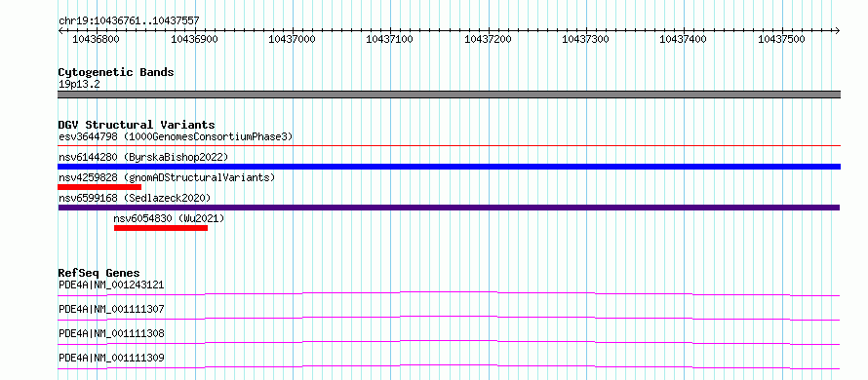This screenshot has height=380, width=868.
Task: Open variant nsv6054830 Wu2021 label
Action: coord(169,218)
